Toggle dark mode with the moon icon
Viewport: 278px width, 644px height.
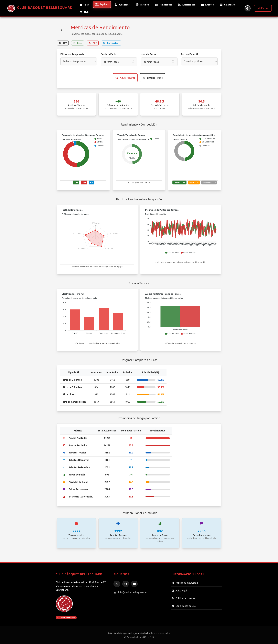[247, 8]
